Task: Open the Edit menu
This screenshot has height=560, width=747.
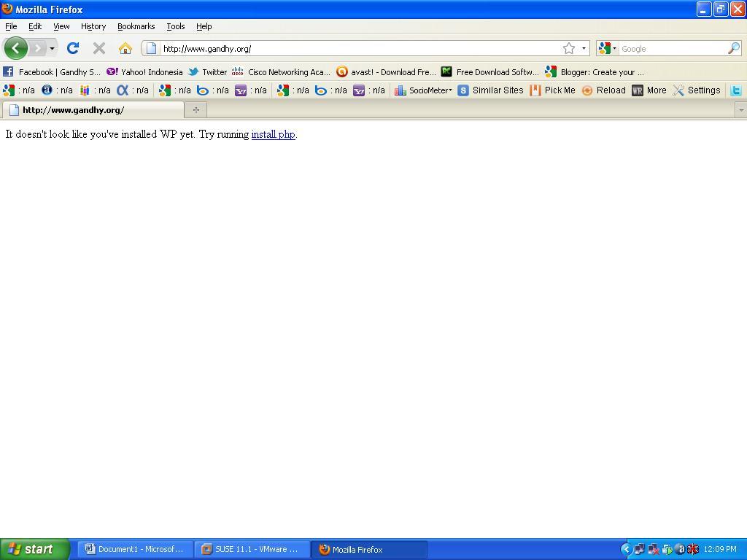Action: point(35,26)
